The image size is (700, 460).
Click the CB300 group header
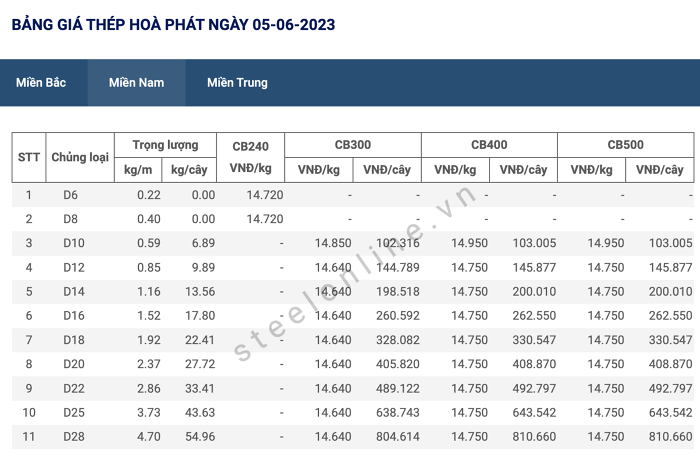click(x=353, y=145)
